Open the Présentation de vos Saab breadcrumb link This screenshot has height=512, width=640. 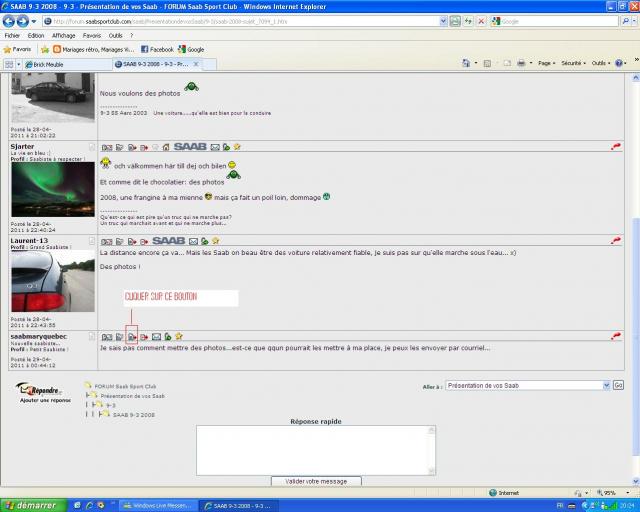tap(132, 396)
